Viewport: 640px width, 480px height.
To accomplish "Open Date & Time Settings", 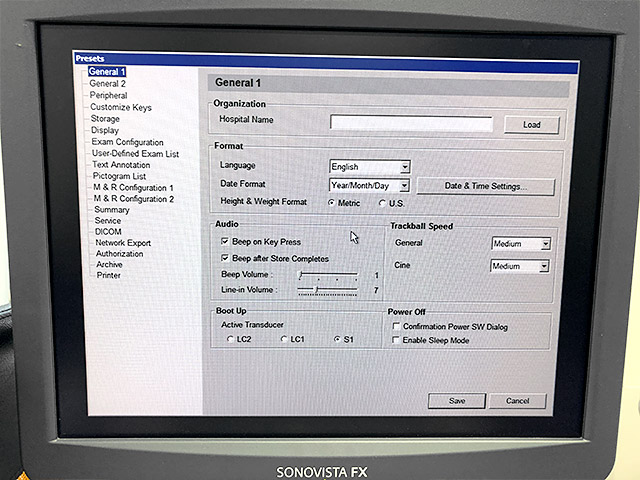I will point(485,187).
